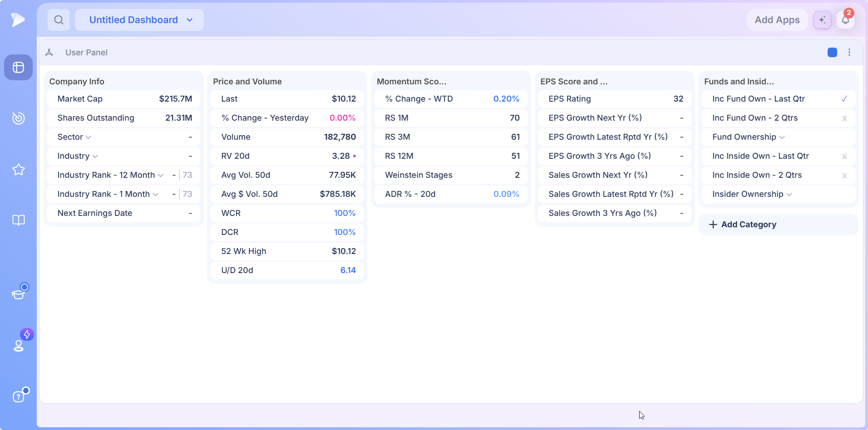
Task: Open the notifications bell
Action: click(845, 20)
